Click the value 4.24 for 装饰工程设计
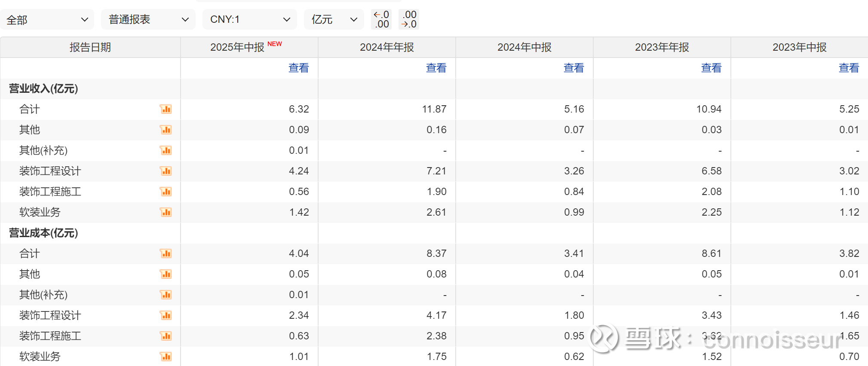This screenshot has height=366, width=868. (x=299, y=171)
